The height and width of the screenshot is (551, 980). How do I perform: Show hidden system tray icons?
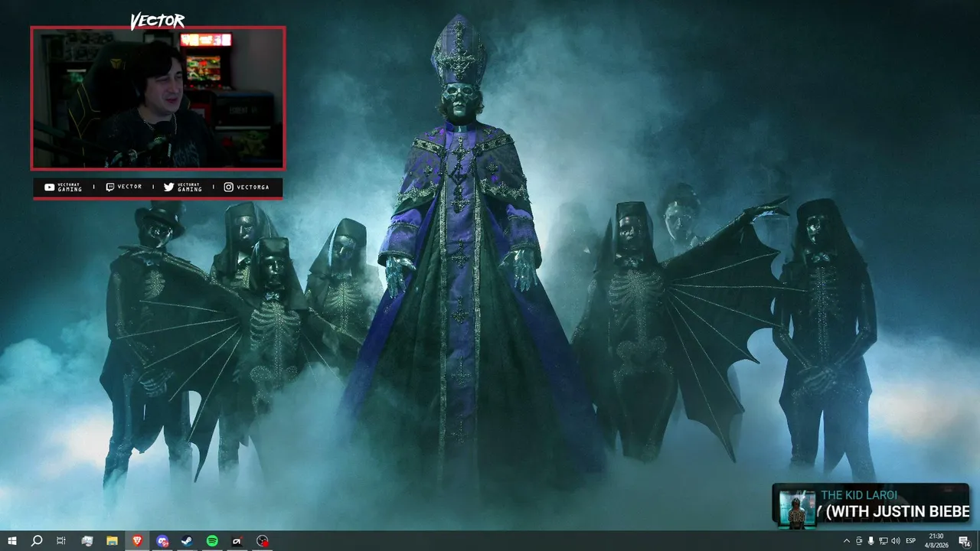pos(846,541)
